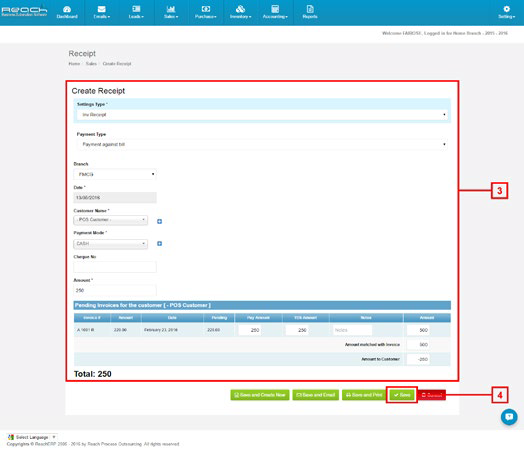The image size is (524, 450).
Task: Expand the Branch dropdown
Action: [115, 174]
